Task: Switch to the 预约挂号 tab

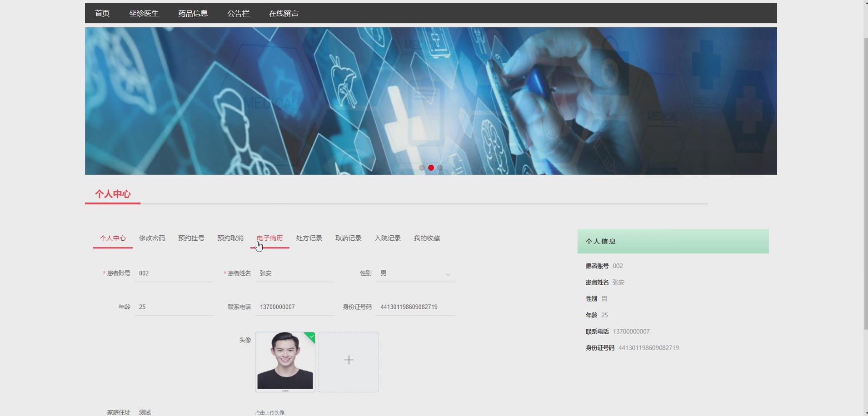Action: pyautogui.click(x=191, y=238)
